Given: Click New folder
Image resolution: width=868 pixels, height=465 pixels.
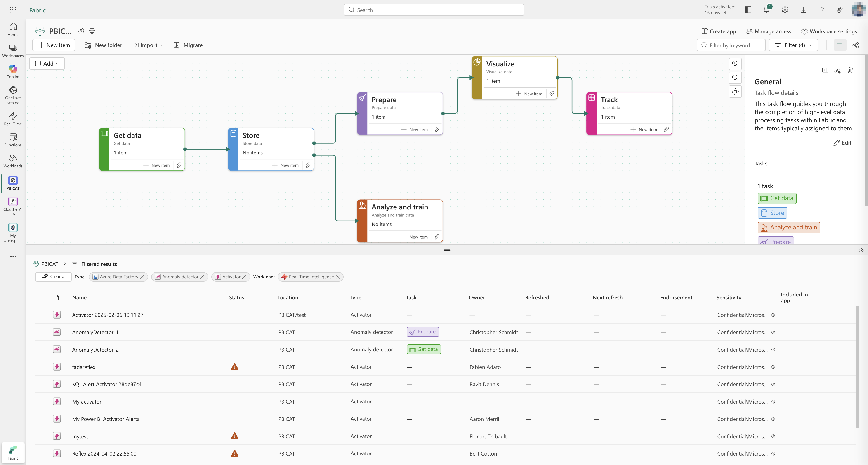Looking at the screenshot, I should (x=103, y=45).
